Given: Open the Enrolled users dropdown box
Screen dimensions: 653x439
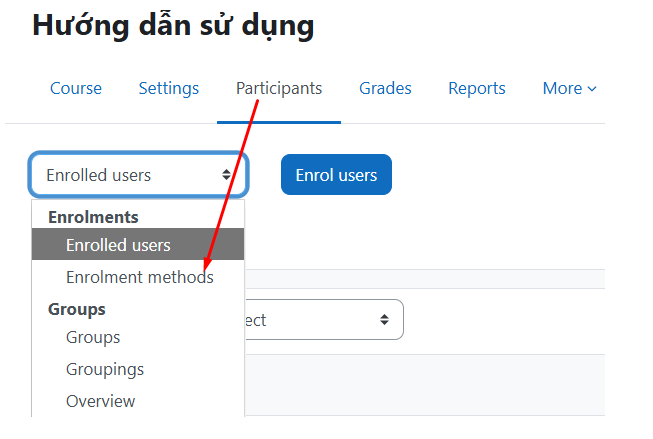Looking at the screenshot, I should click(138, 175).
